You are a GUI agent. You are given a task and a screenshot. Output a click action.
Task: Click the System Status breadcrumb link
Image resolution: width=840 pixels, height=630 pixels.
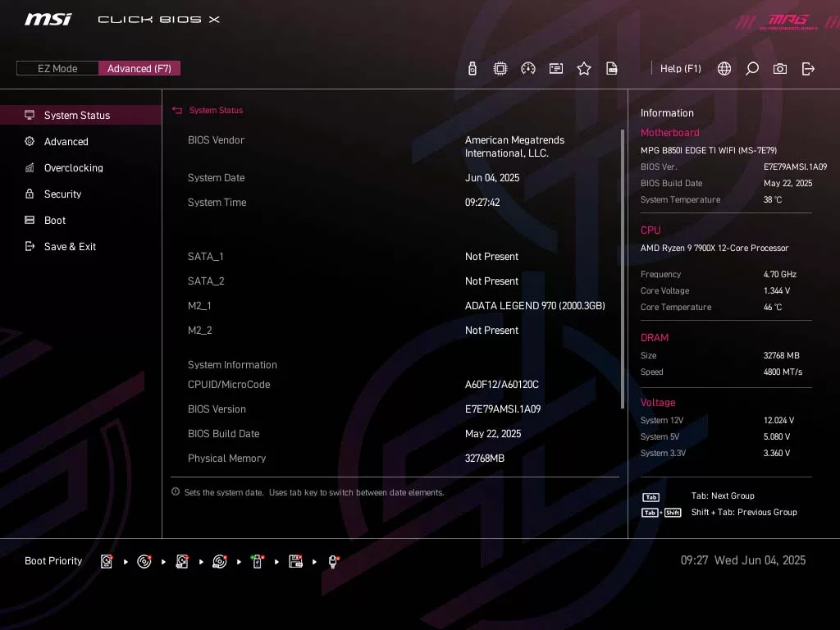216,111
